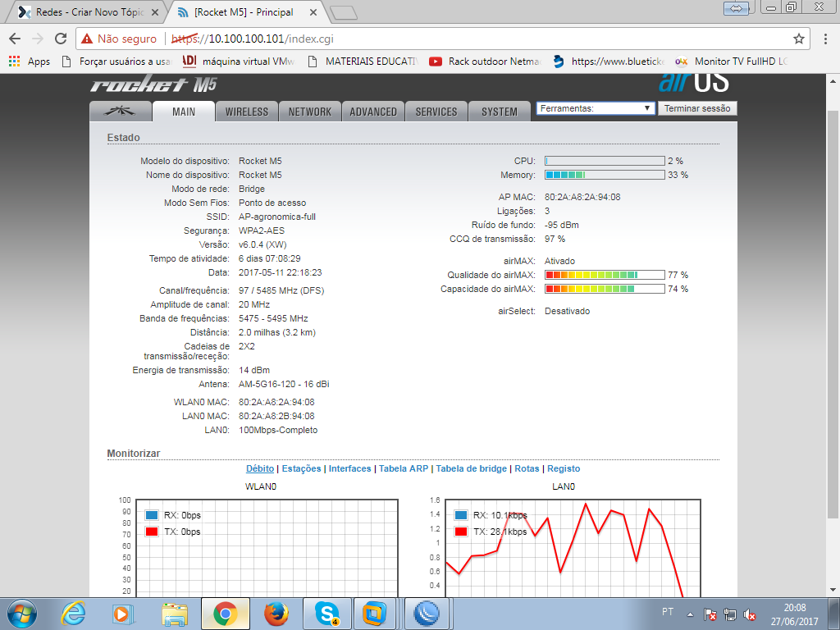Close the Redes - Criar Novo Tópico tab
This screenshot has width=840, height=630.
155,12
